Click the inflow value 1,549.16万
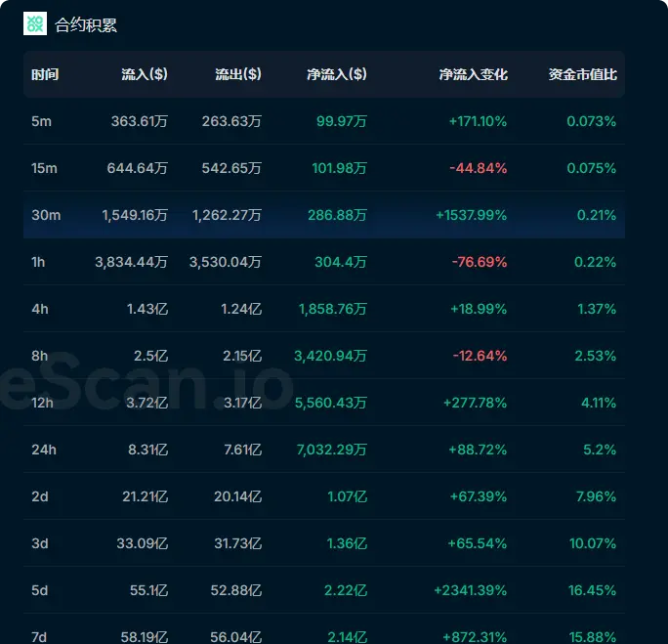 point(135,215)
